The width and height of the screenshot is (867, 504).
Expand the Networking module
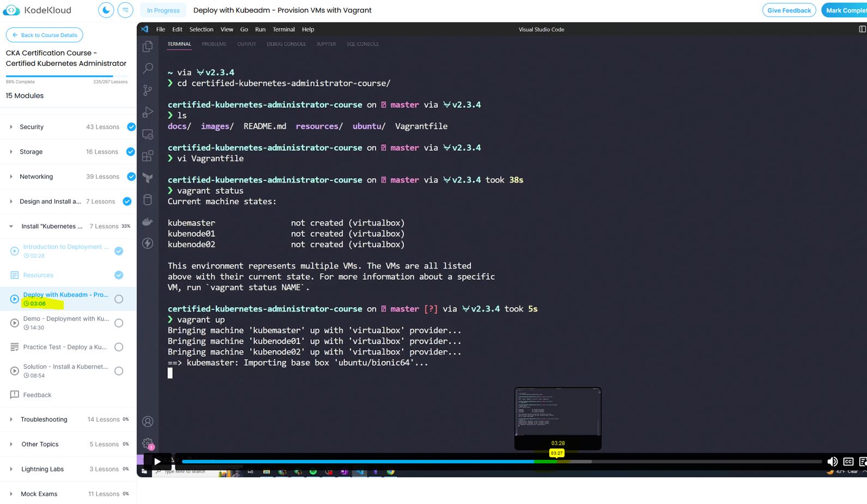point(11,177)
